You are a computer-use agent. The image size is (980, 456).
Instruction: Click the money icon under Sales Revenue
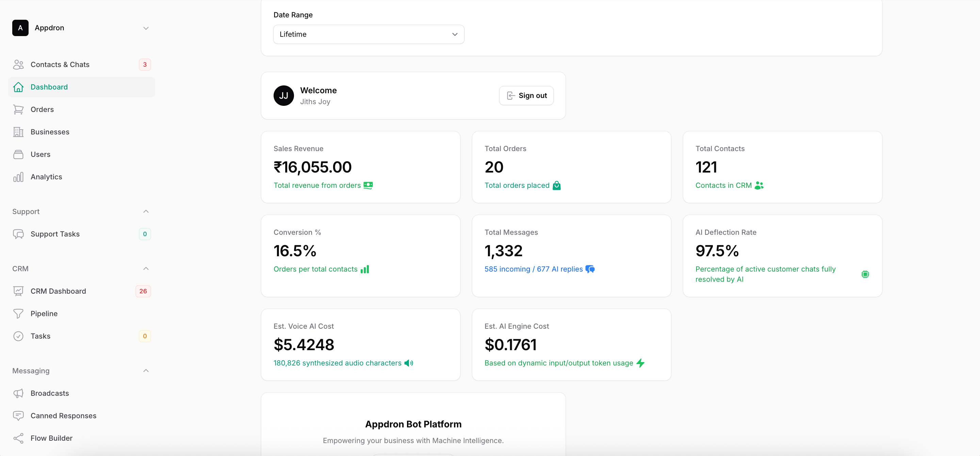click(368, 185)
